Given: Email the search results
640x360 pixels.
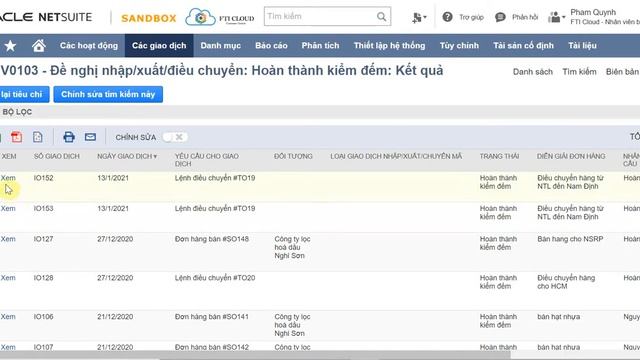Looking at the screenshot, I should click(90, 137).
